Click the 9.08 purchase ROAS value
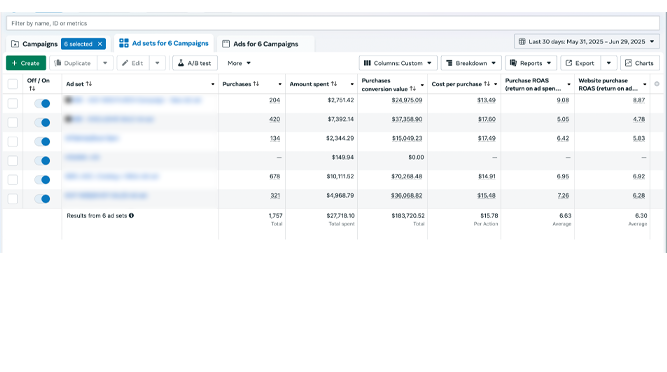 (x=563, y=100)
